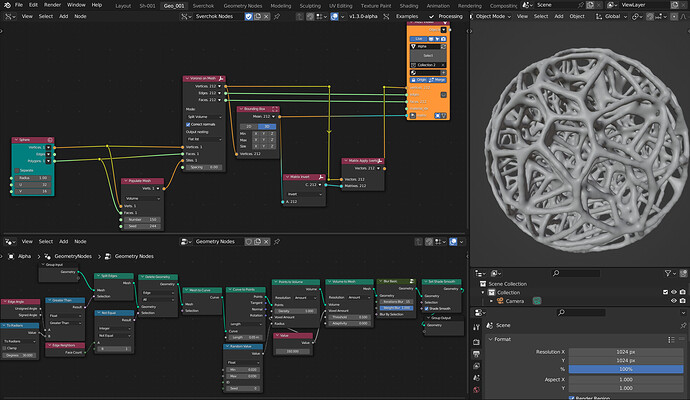Open the Global transform orientation dropdown
The image size is (690, 400).
pyautogui.click(x=611, y=16)
